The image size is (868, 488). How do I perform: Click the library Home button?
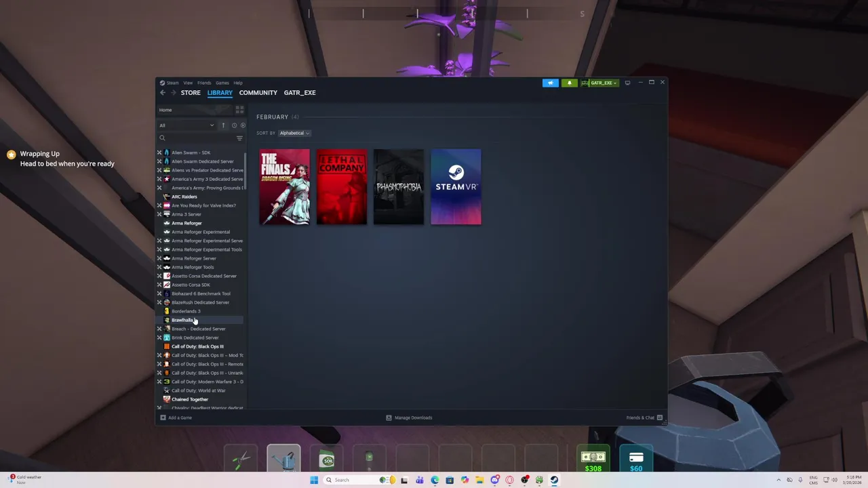pyautogui.click(x=195, y=110)
